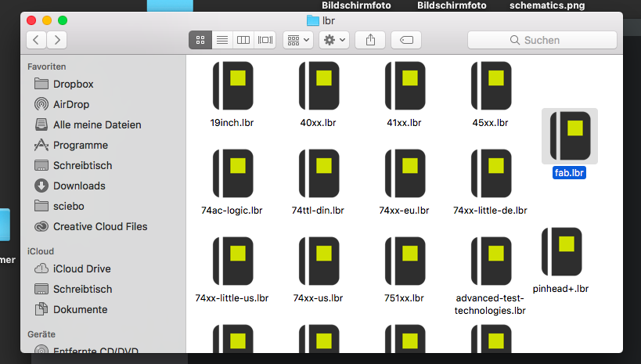Click the 45xx.lbr file name label

[490, 123]
